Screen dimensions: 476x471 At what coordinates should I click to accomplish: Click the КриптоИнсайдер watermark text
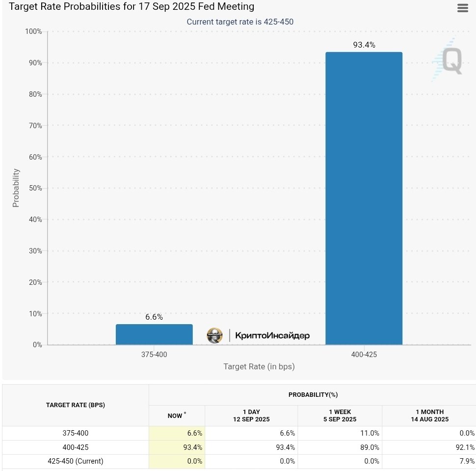click(272, 335)
